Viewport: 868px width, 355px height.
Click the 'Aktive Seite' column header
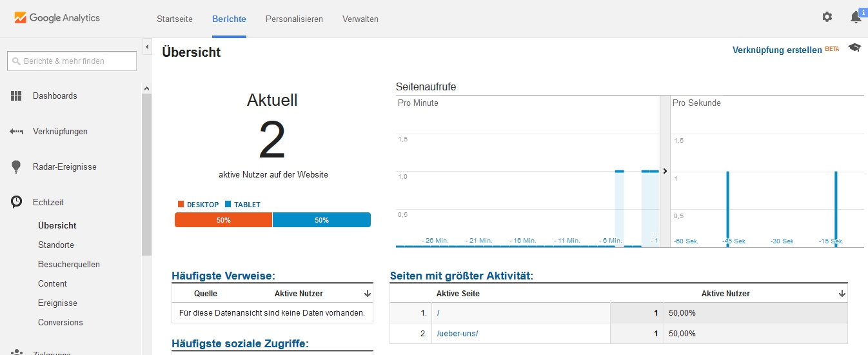click(x=459, y=294)
